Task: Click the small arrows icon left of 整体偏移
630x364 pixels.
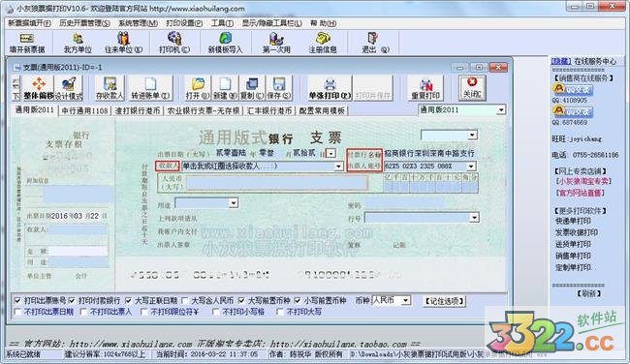Action: tap(16, 88)
